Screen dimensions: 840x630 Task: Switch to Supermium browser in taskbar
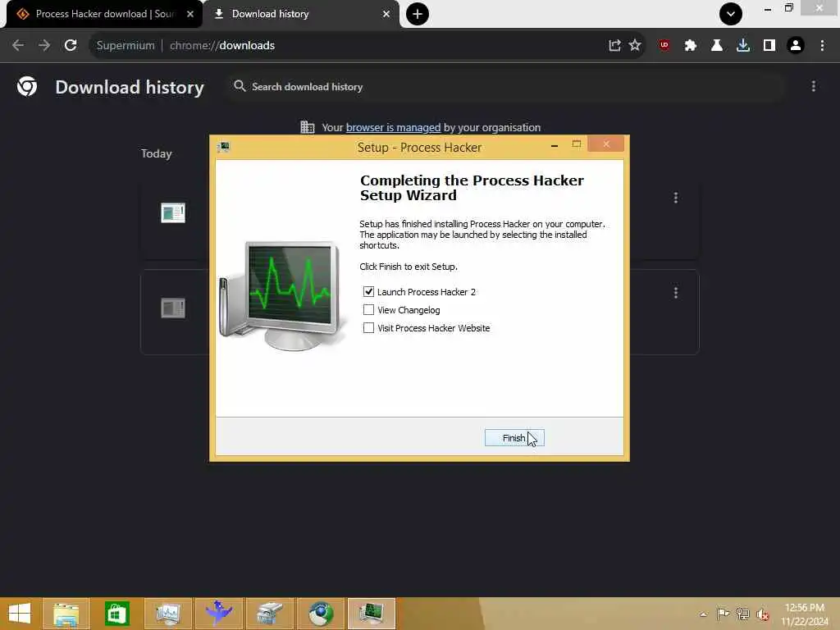click(x=321, y=614)
